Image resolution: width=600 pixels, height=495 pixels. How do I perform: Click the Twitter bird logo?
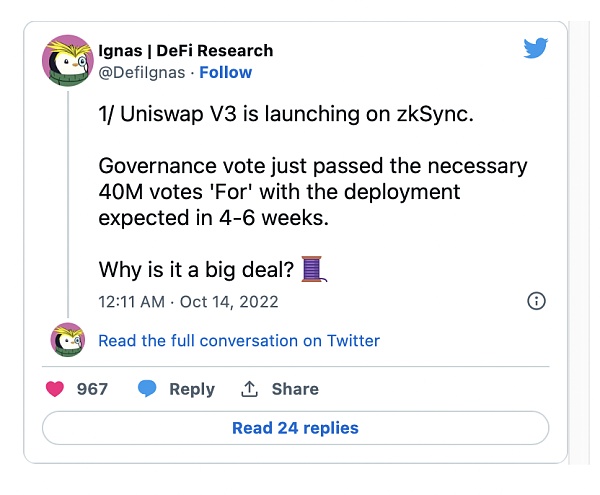536,48
